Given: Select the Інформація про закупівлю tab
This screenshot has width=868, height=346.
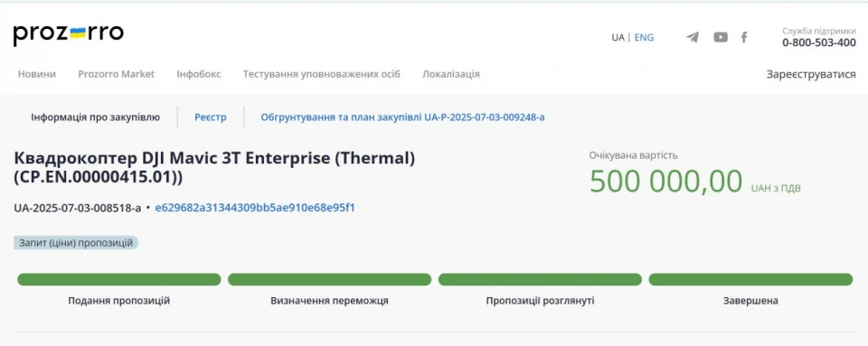Looking at the screenshot, I should pyautogui.click(x=95, y=117).
